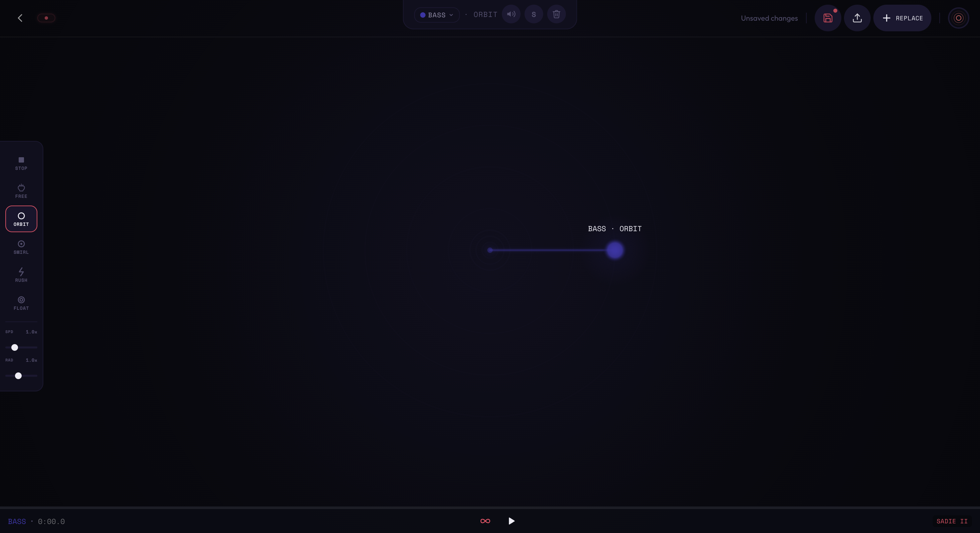The height and width of the screenshot is (533, 980).
Task: Click the BASS · ORBIT label near orb
Action: coord(615,229)
